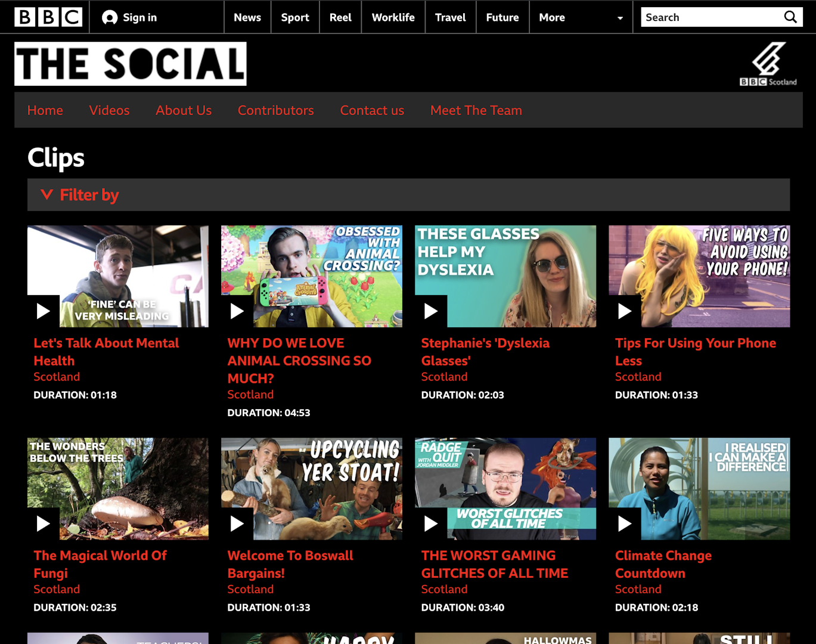Open the Reel section
The height and width of the screenshot is (644, 816).
point(340,17)
